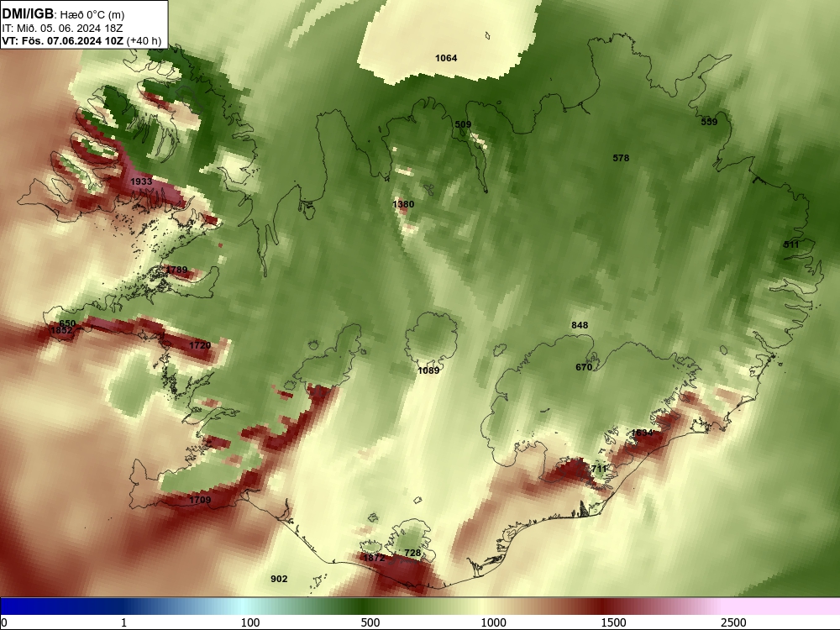840x630 pixels.
Task: Click the 500 tick on the color scale
Action: tap(370, 622)
